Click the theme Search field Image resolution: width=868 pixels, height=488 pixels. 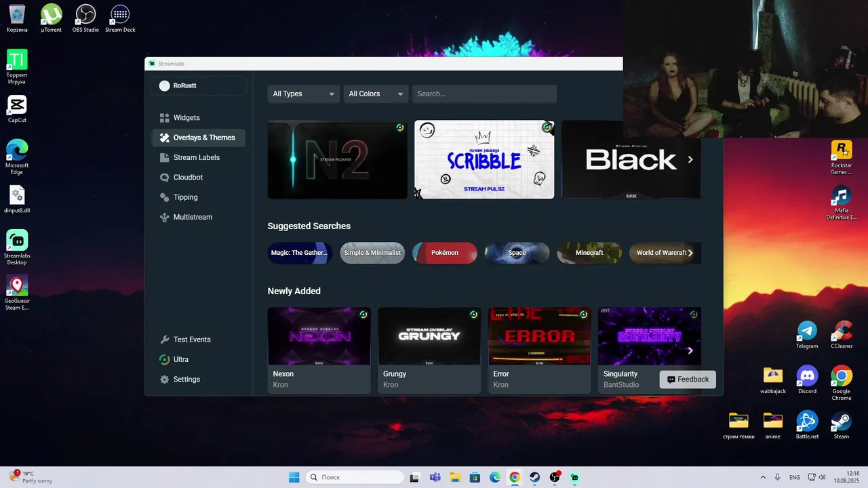pyautogui.click(x=484, y=94)
